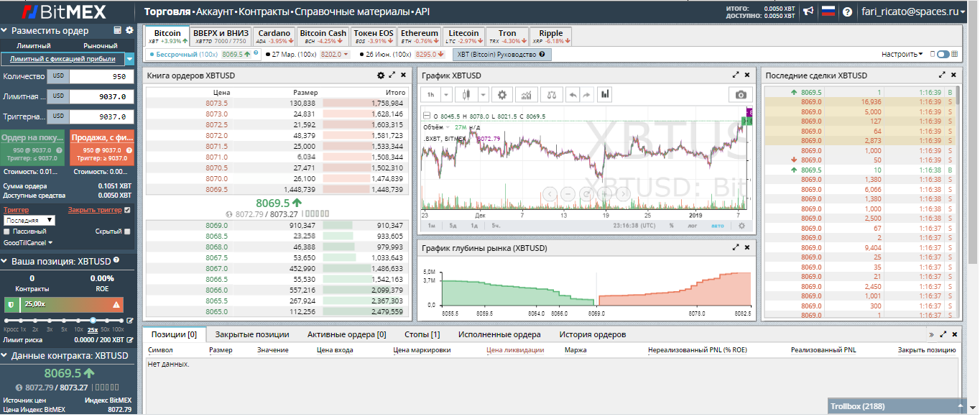
Task: Enable Скрытый checkbox
Action: point(127,232)
